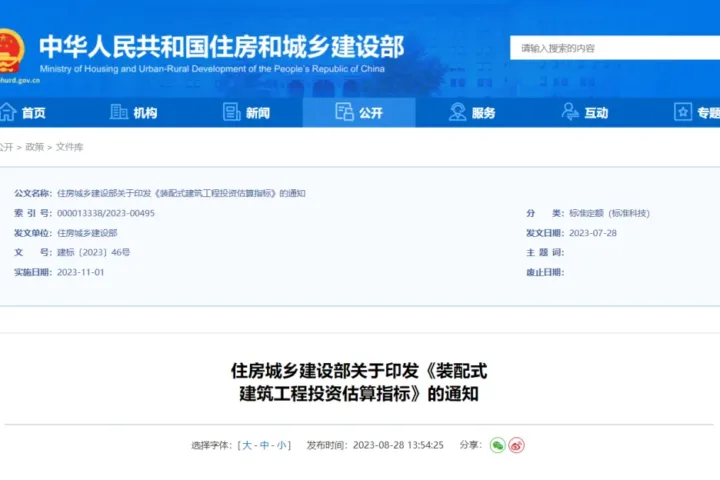Click the star icon beside 专题

(x=683, y=112)
